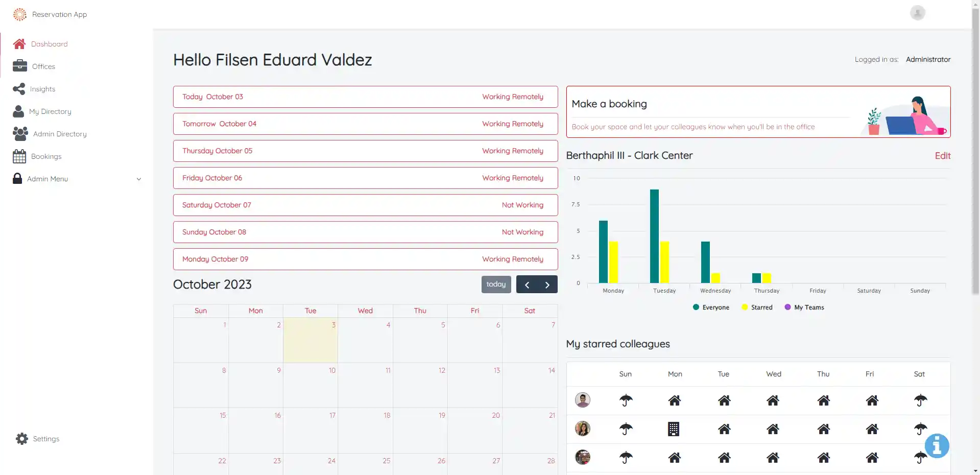980x475 pixels.
Task: Select the Sunday October 08 row
Action: [x=365, y=232]
